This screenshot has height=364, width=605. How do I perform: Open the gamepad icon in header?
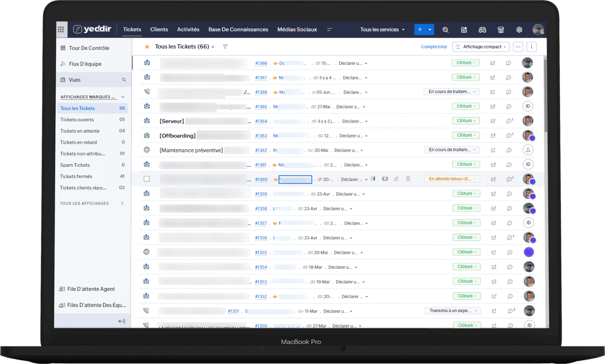click(x=482, y=30)
